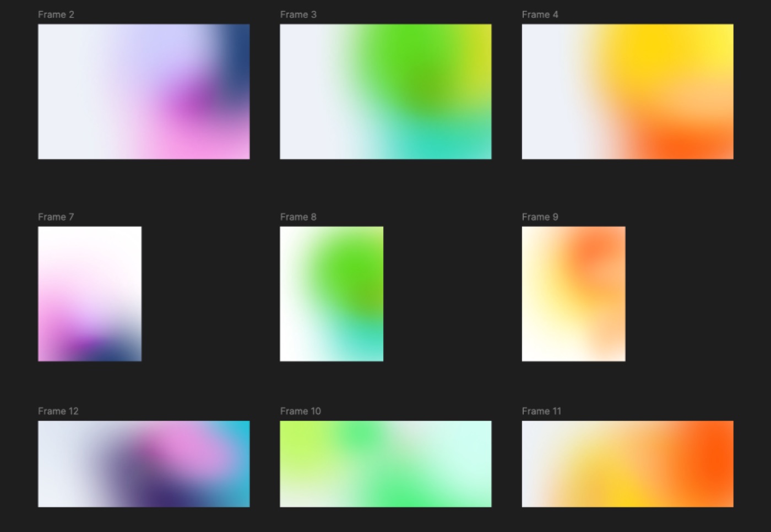
Task: Select the Frame 9 orange-cream gradient thumbnail
Action: (x=573, y=294)
